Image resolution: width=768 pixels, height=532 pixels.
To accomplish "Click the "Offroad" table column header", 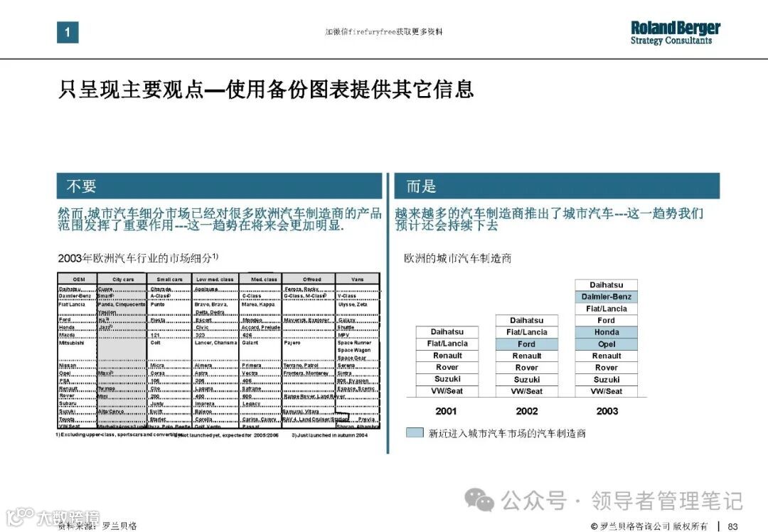I will (x=311, y=280).
